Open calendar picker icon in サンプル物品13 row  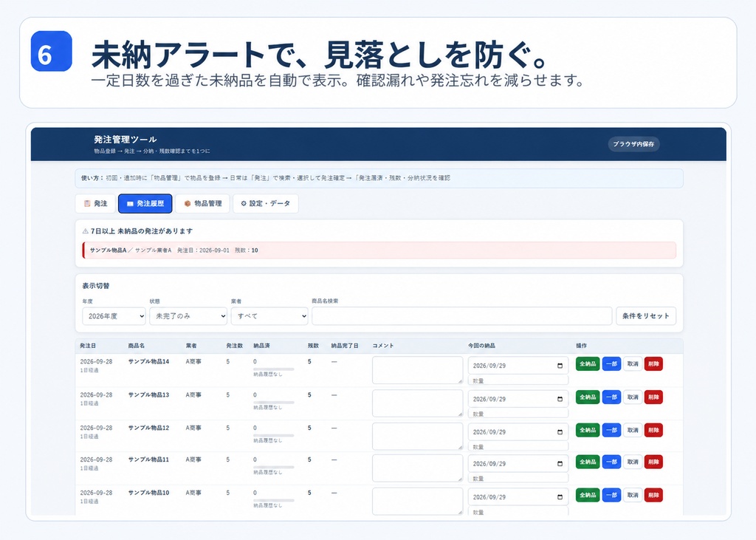pos(560,399)
